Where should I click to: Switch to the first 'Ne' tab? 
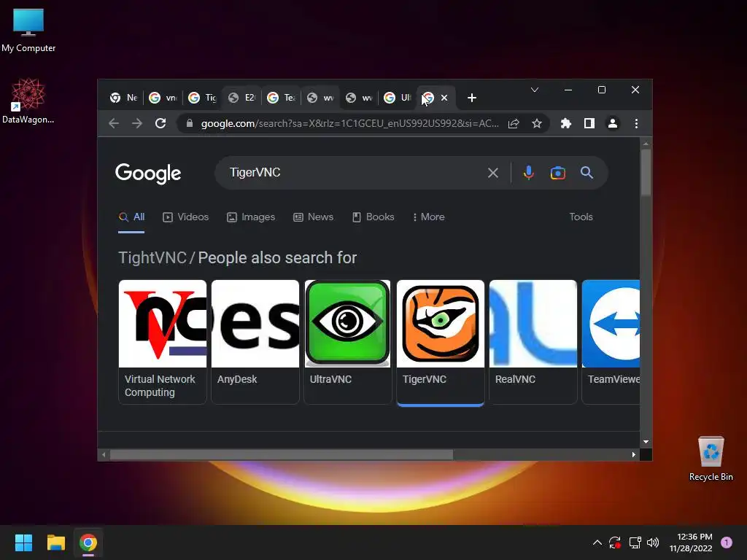coord(123,98)
